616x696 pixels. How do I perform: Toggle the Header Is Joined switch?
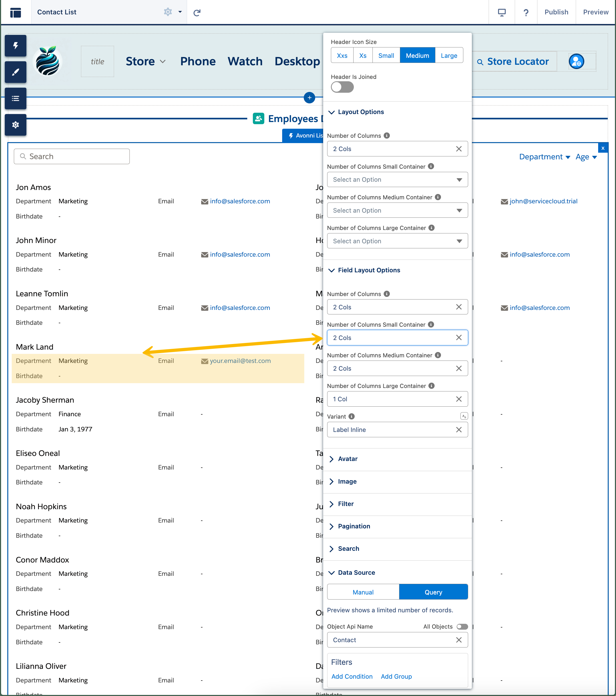point(342,87)
